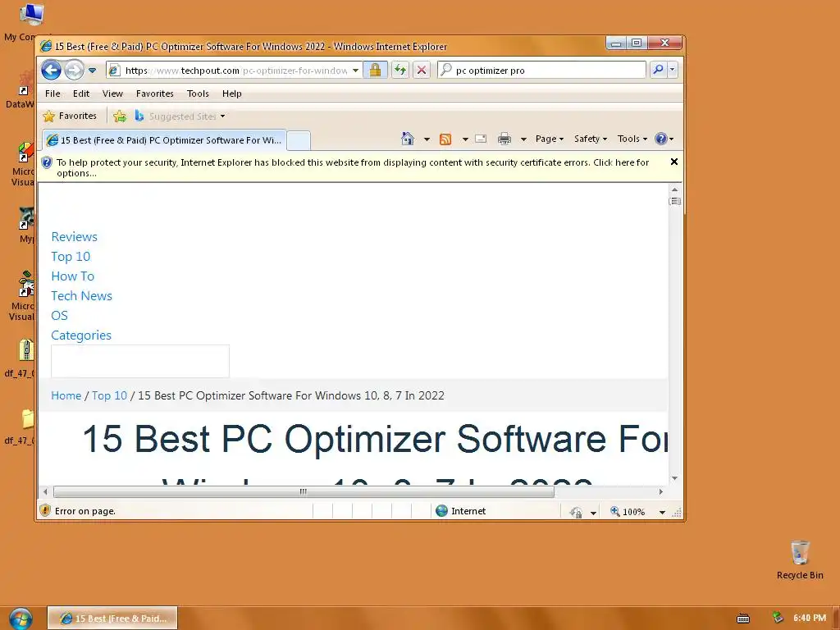840x630 pixels.
Task: Click the Error on page shield icon
Action: coord(46,510)
